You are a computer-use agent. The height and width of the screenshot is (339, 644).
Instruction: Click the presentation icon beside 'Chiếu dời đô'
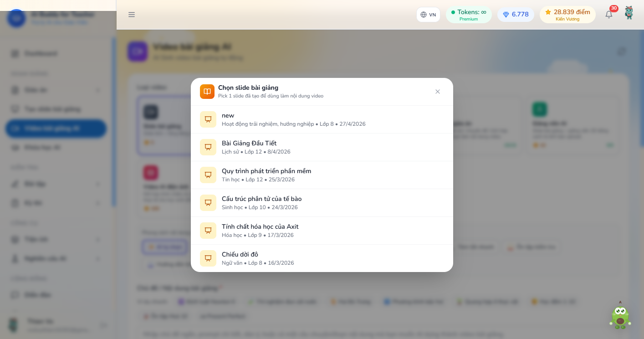[x=208, y=258]
